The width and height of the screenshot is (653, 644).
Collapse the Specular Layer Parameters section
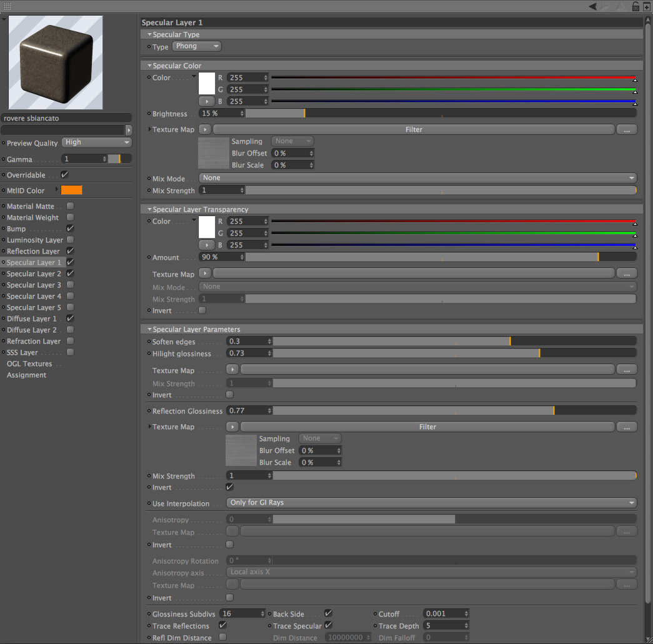[x=149, y=329]
